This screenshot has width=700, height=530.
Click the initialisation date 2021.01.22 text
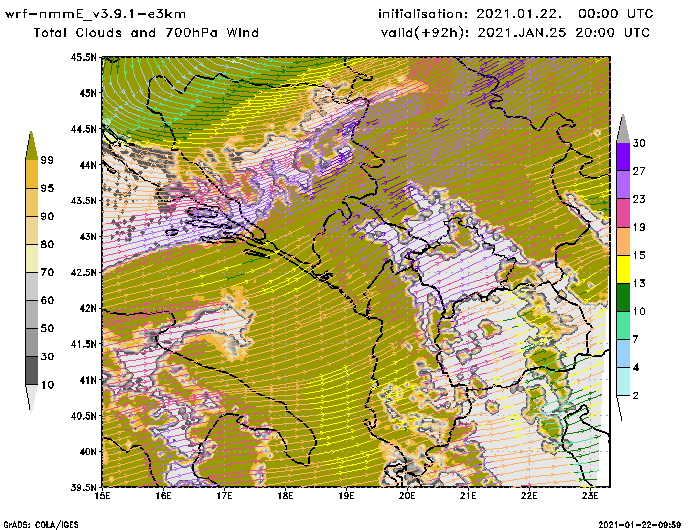pyautogui.click(x=519, y=14)
